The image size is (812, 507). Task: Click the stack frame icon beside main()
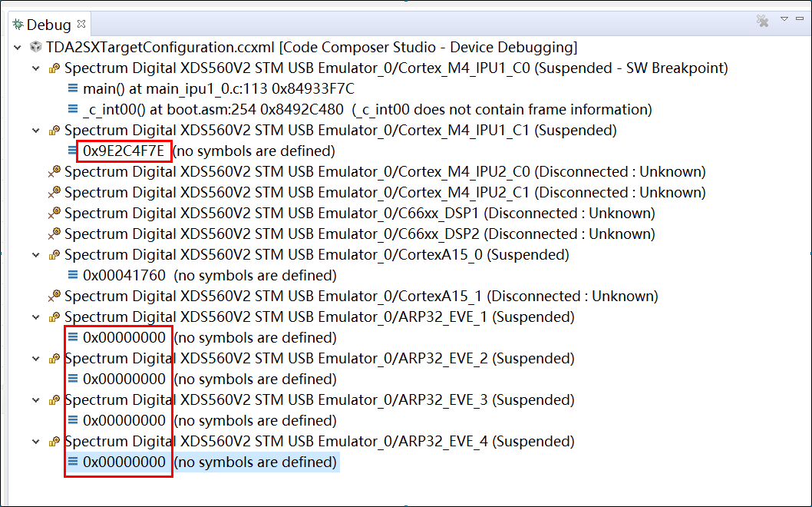(x=74, y=88)
